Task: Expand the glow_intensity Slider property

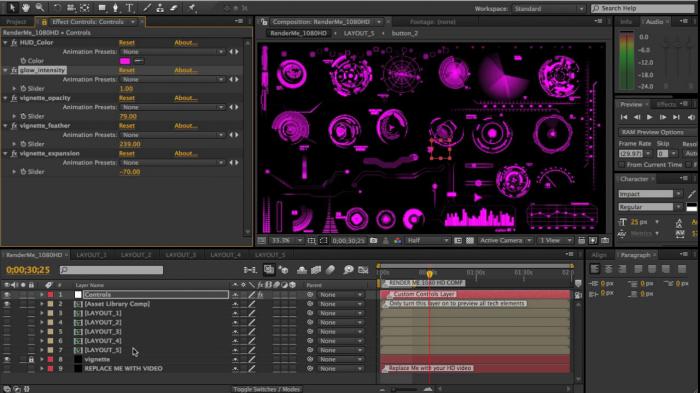Action: [x=14, y=88]
